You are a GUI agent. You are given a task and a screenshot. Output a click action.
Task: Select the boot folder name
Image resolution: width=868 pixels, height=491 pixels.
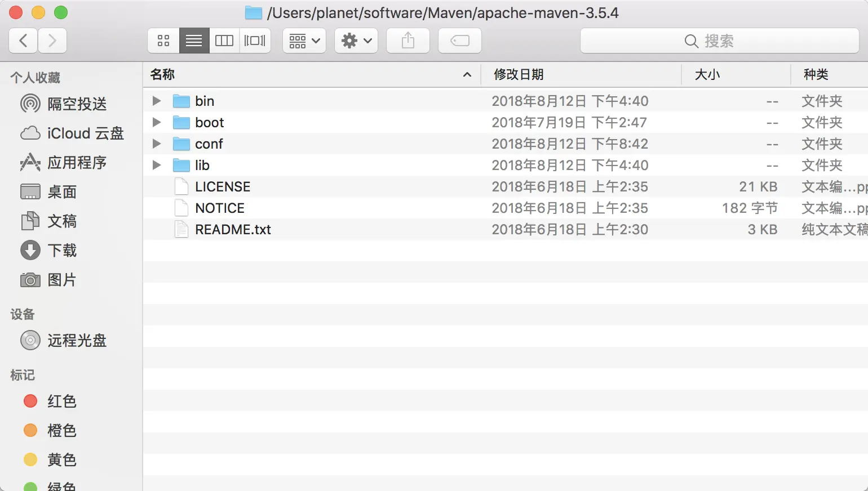click(x=210, y=122)
